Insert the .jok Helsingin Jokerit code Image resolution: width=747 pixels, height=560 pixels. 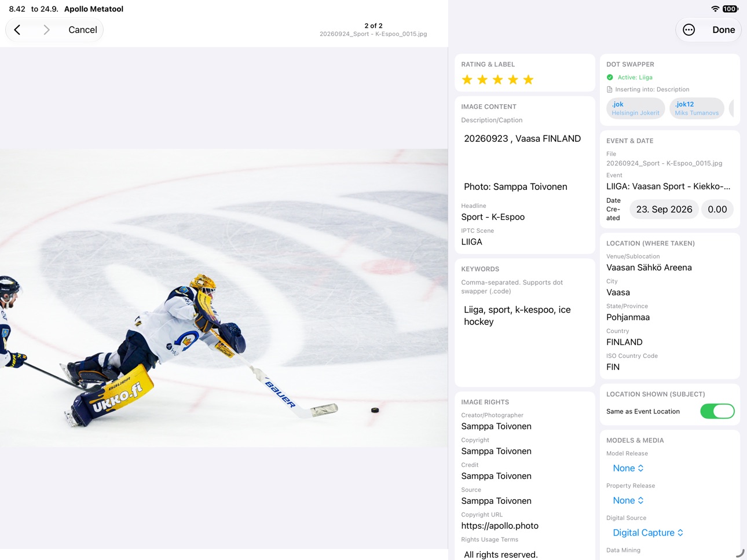636,108
